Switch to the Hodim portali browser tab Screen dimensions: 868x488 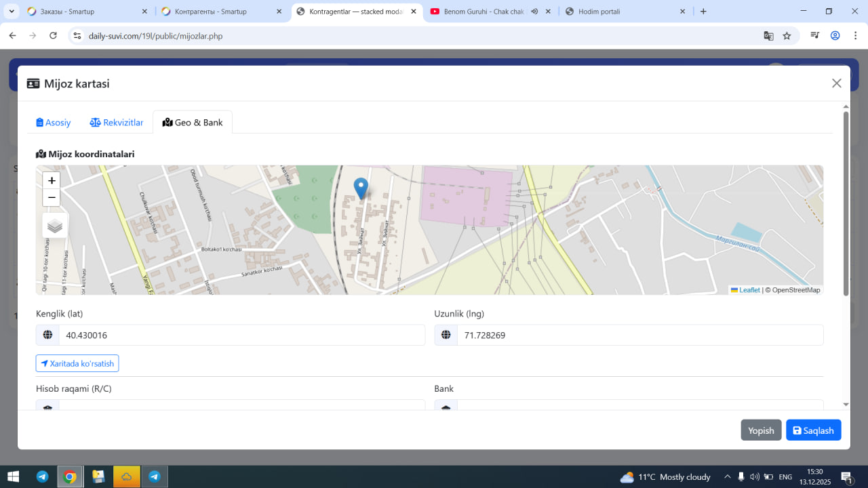627,12
